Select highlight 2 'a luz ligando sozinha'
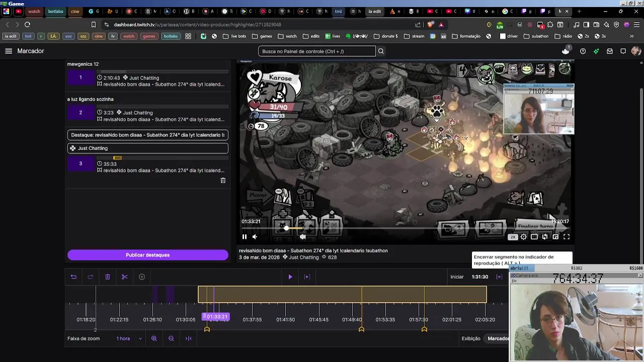The width and height of the screenshot is (644, 362). [80, 113]
